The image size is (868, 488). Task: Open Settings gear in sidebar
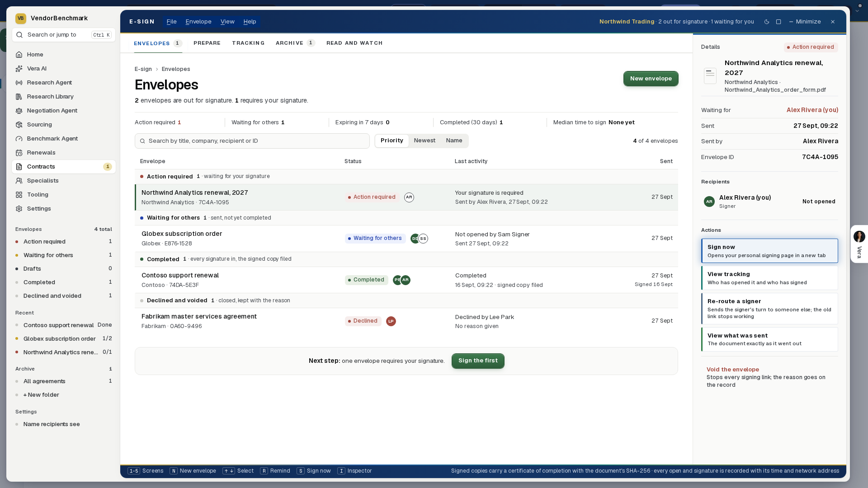(19, 209)
